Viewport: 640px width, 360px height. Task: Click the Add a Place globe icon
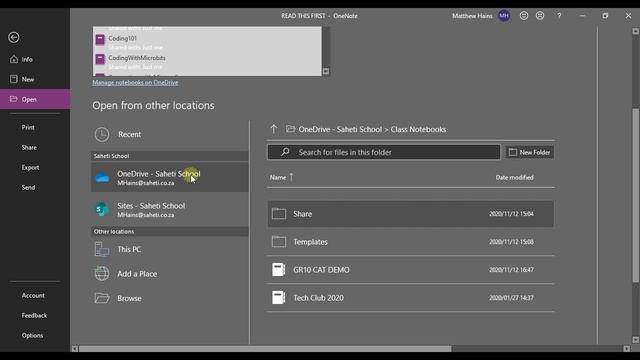point(102,273)
